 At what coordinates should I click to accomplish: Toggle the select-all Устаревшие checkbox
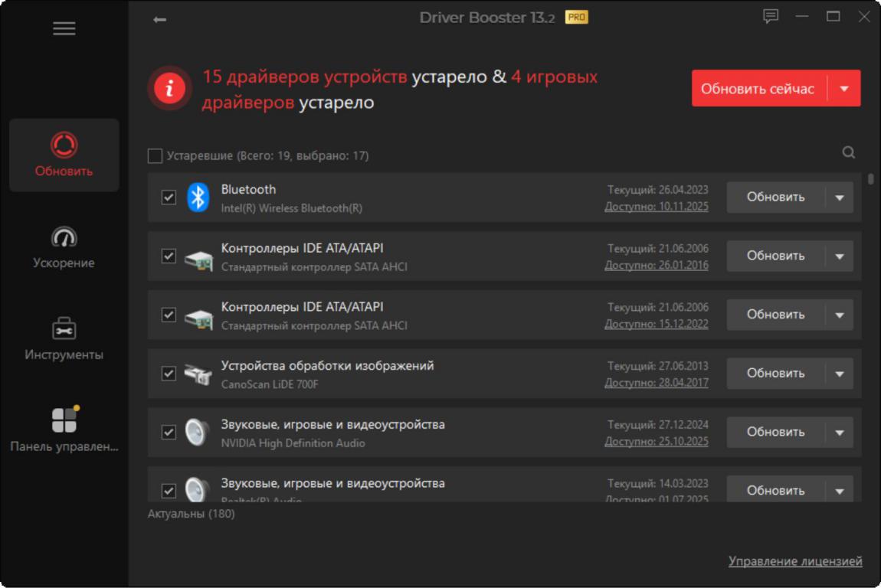(x=155, y=156)
